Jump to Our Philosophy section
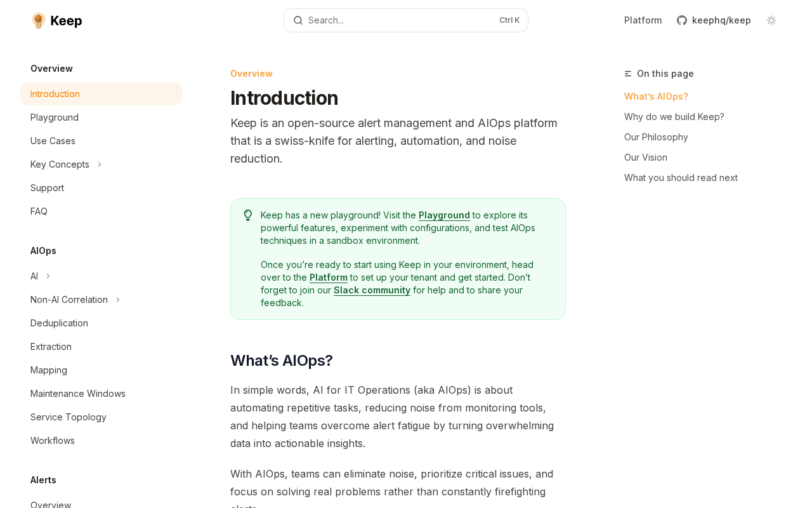The image size is (812, 508). click(x=656, y=137)
